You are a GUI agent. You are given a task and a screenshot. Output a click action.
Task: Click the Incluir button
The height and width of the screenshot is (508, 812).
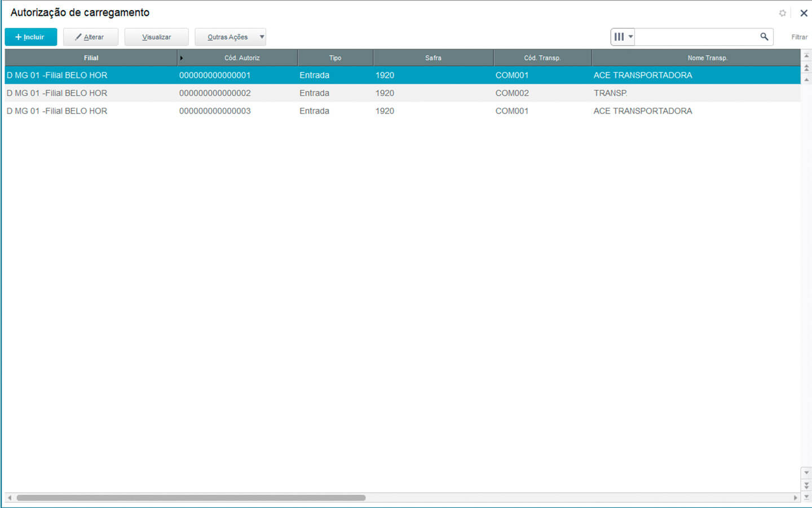tap(30, 37)
